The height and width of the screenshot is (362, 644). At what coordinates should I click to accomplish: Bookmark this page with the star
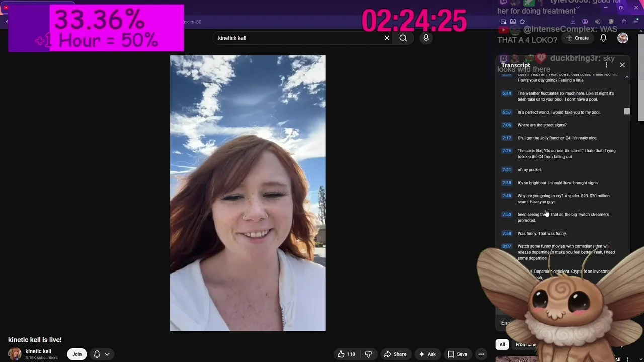[x=522, y=22]
